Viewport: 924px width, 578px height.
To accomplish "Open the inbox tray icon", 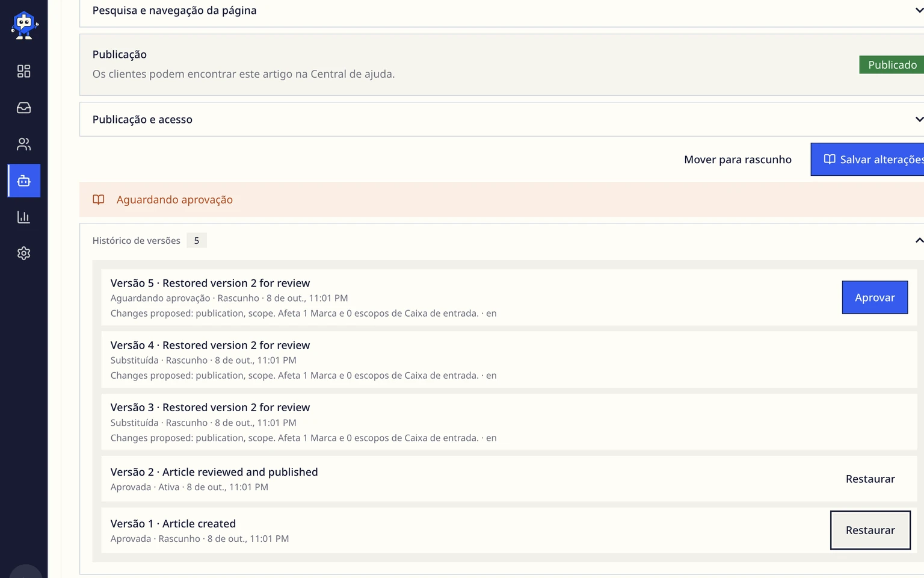I will (x=24, y=108).
